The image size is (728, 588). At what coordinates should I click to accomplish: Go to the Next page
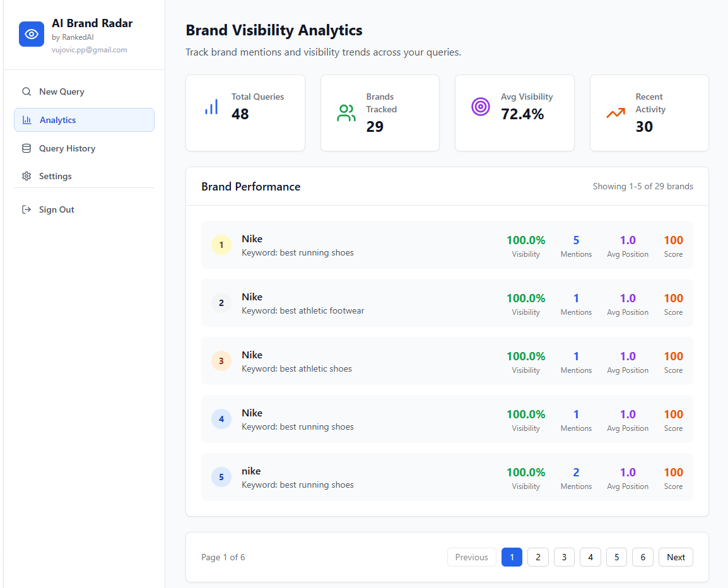(x=676, y=557)
